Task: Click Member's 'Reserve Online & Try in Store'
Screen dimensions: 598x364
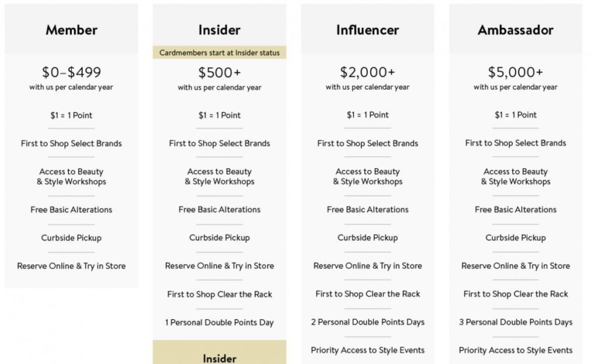Action: (x=71, y=266)
